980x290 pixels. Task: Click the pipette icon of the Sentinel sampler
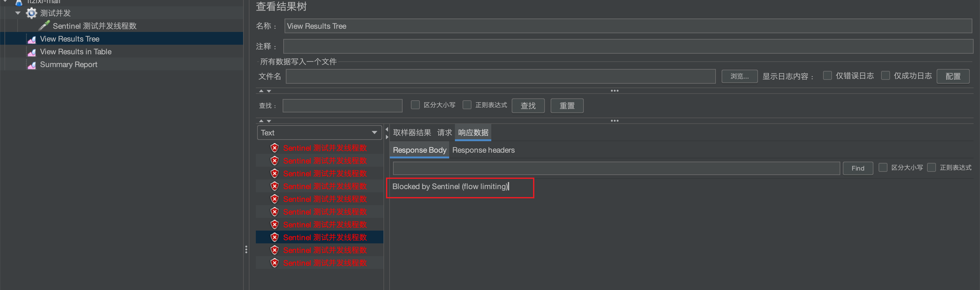pos(44,26)
